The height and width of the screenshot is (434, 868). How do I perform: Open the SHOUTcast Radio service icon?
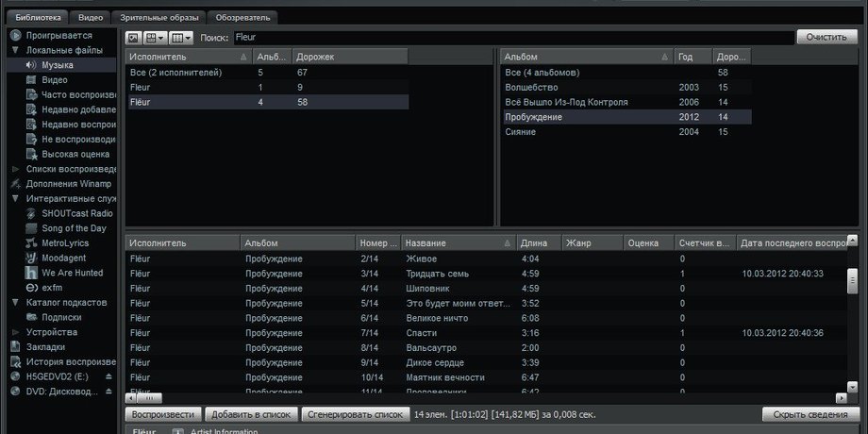coord(31,213)
